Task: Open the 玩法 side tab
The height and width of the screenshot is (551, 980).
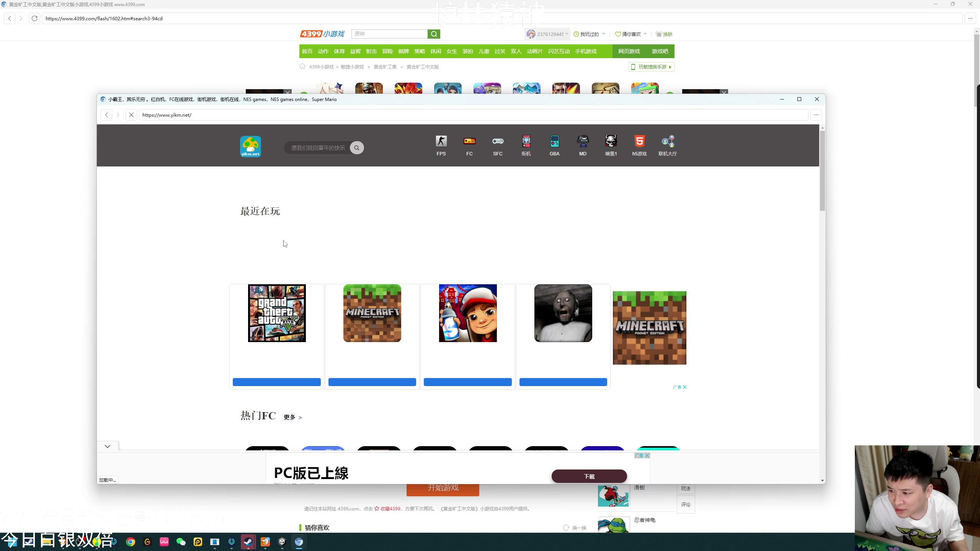Action: click(x=686, y=488)
